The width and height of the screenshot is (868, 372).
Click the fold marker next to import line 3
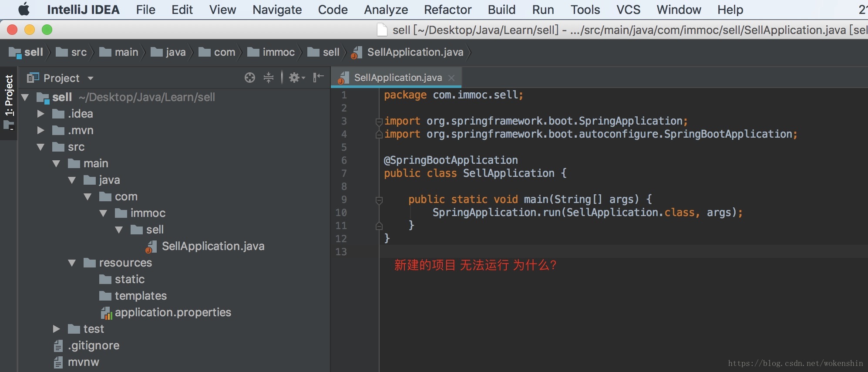[379, 122]
